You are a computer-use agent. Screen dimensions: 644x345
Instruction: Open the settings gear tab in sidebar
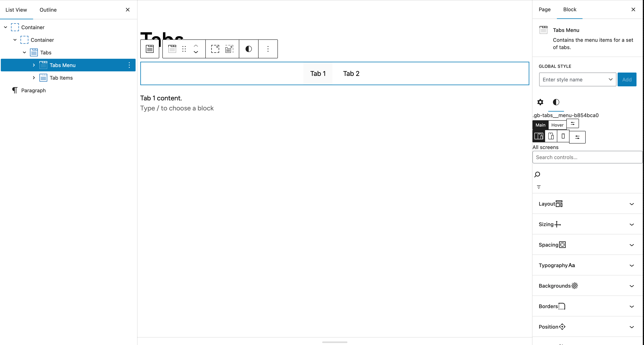(x=540, y=102)
